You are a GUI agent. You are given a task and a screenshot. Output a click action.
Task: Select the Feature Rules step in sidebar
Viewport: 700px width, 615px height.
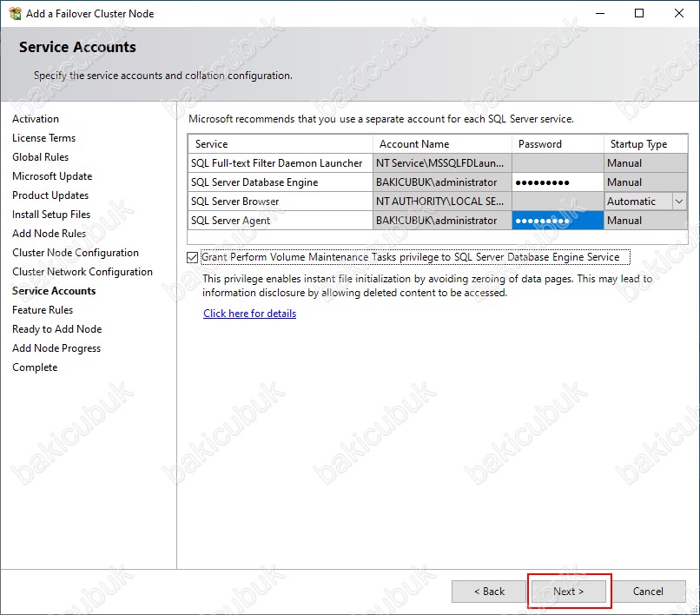[43, 310]
